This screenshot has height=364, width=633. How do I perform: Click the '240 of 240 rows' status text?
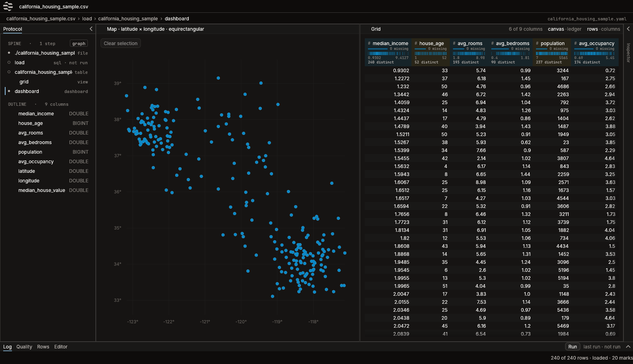[569, 358]
